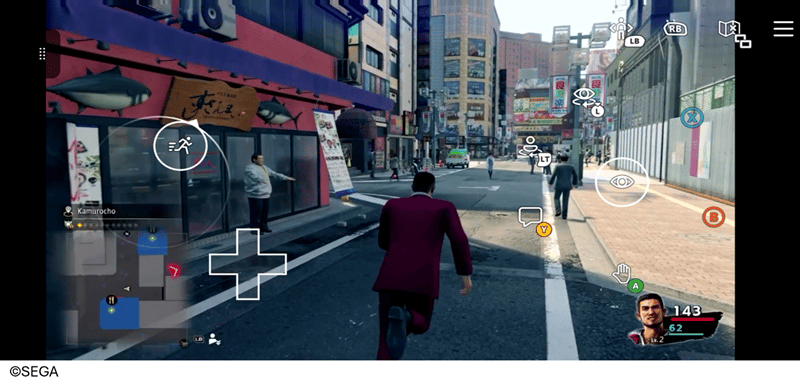
Task: Tap the LT character swap control
Action: click(x=536, y=151)
